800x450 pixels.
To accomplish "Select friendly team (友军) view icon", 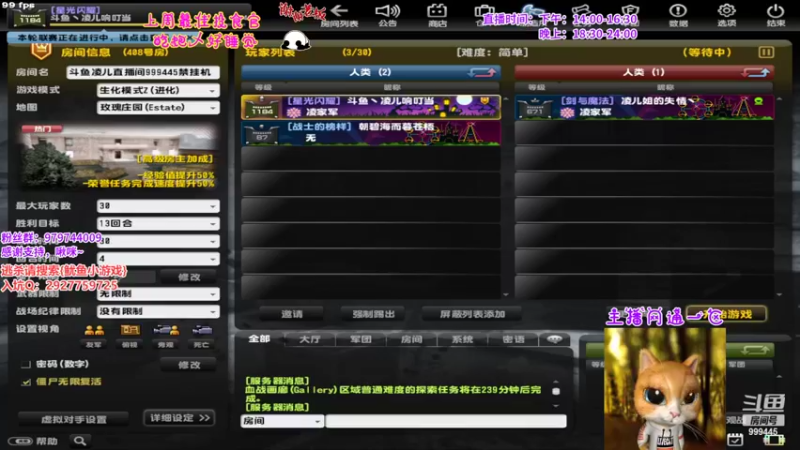I will pos(94,331).
